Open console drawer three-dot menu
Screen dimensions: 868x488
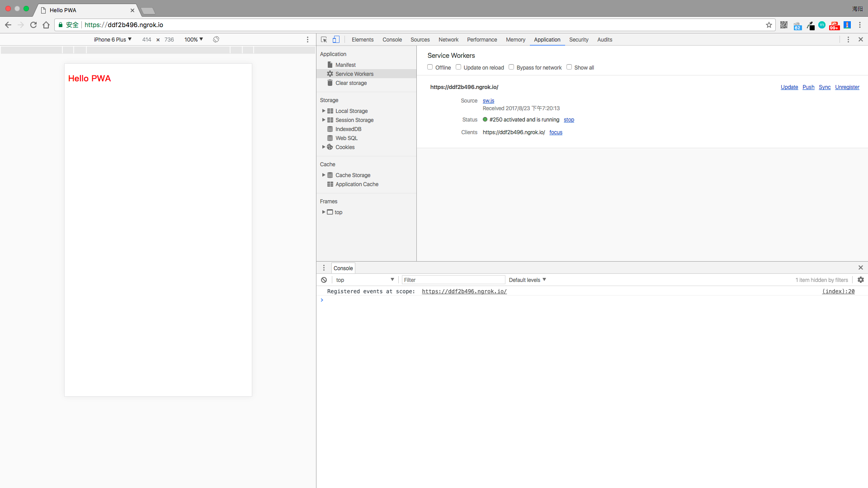click(x=324, y=268)
